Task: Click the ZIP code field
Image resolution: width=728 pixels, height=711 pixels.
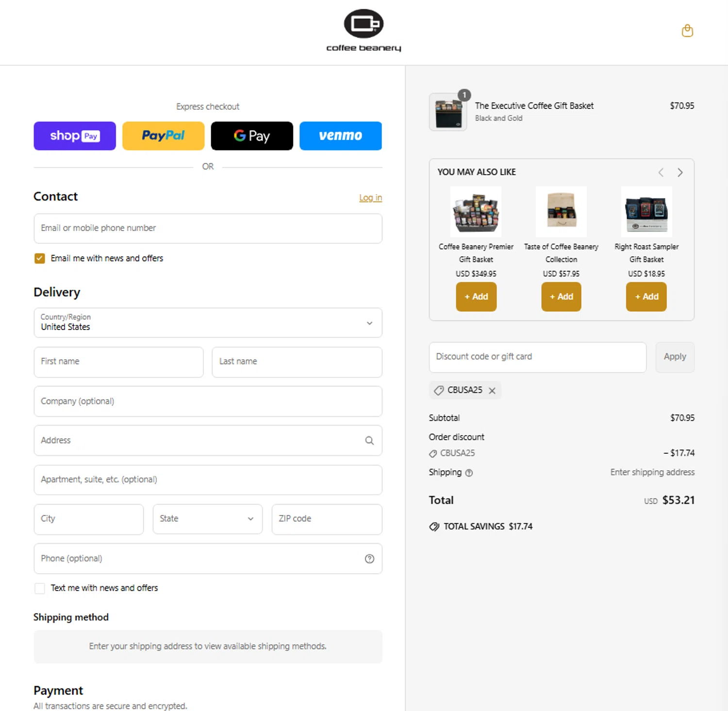Action: pyautogui.click(x=327, y=519)
